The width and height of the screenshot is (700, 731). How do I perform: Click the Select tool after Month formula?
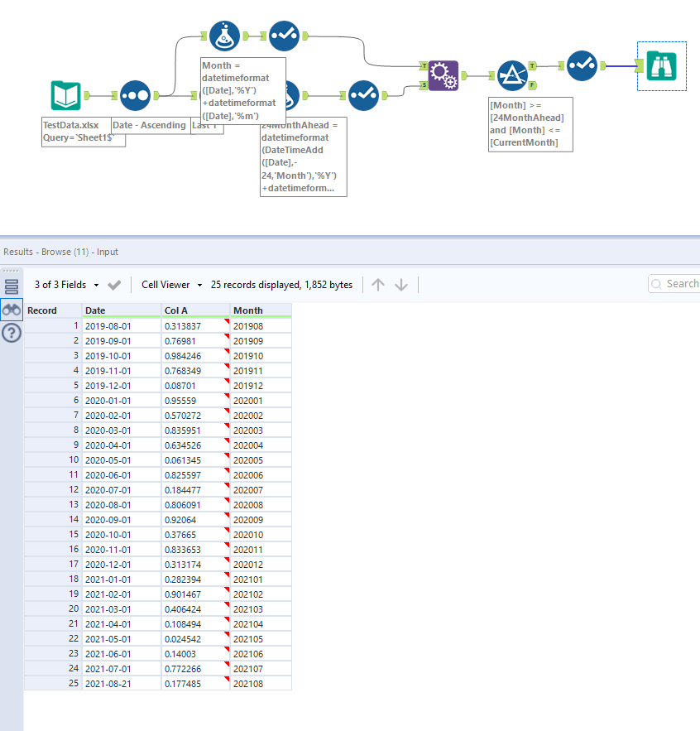click(x=285, y=36)
